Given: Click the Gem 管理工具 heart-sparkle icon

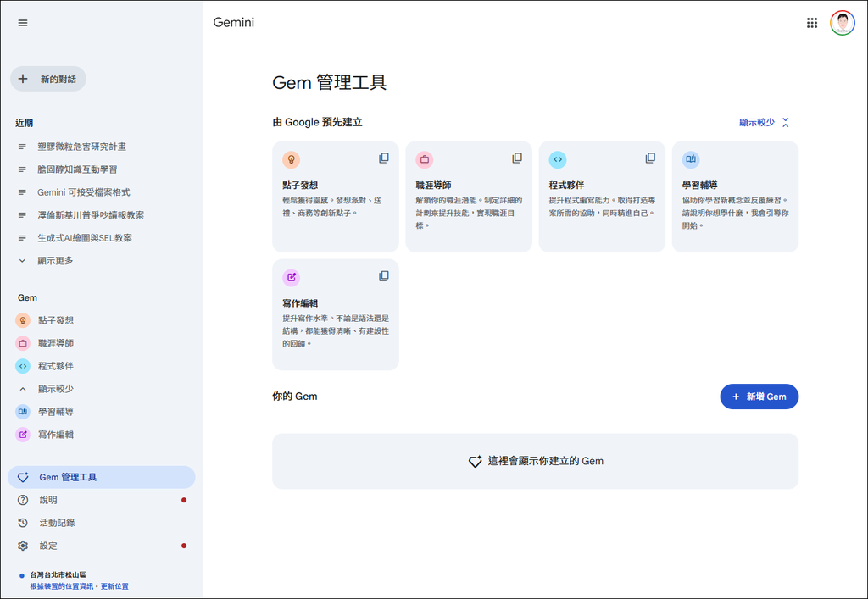Looking at the screenshot, I should click(23, 477).
